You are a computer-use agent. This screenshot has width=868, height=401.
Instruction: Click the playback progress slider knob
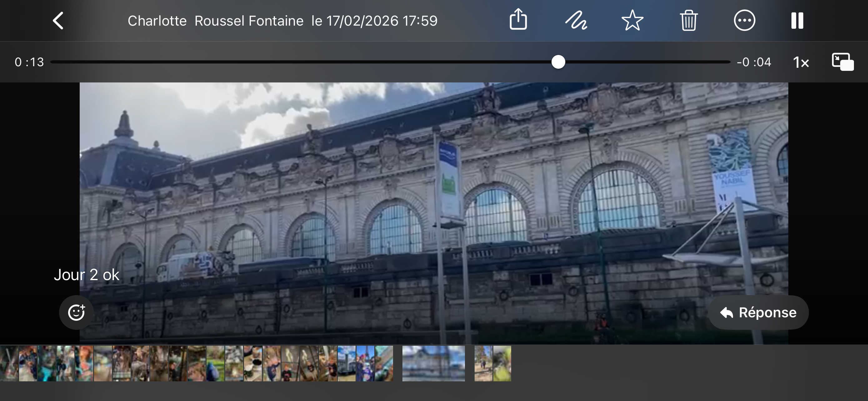(x=558, y=62)
